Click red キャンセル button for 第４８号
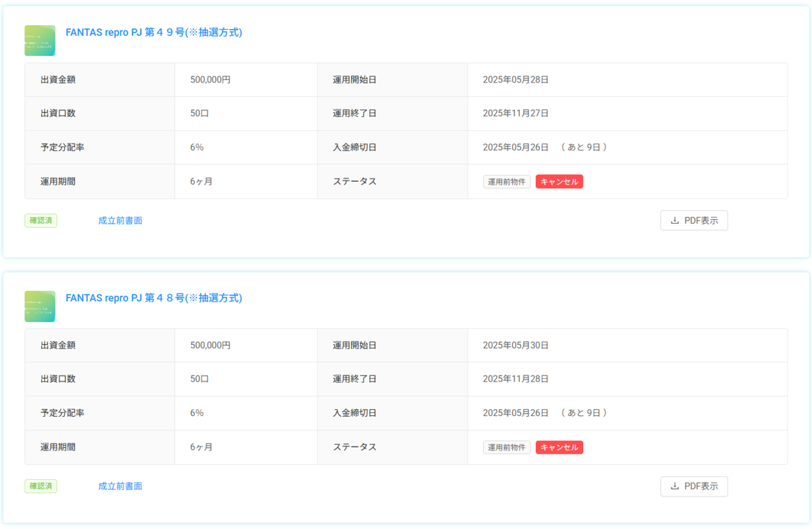 (560, 447)
